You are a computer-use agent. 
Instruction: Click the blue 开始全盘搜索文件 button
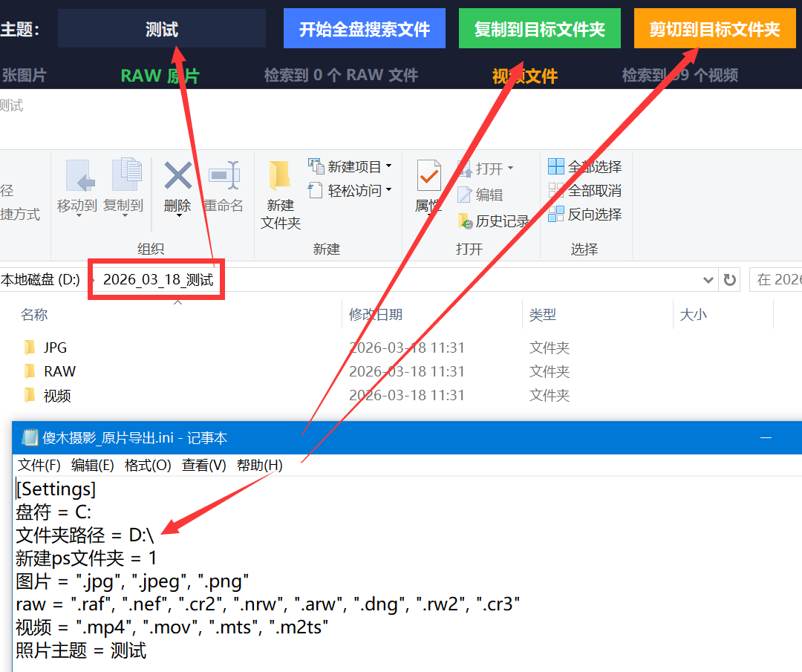tap(365, 29)
